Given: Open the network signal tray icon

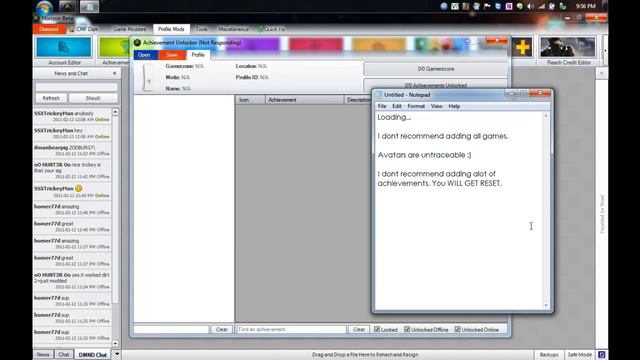Looking at the screenshot, I should (x=541, y=6).
